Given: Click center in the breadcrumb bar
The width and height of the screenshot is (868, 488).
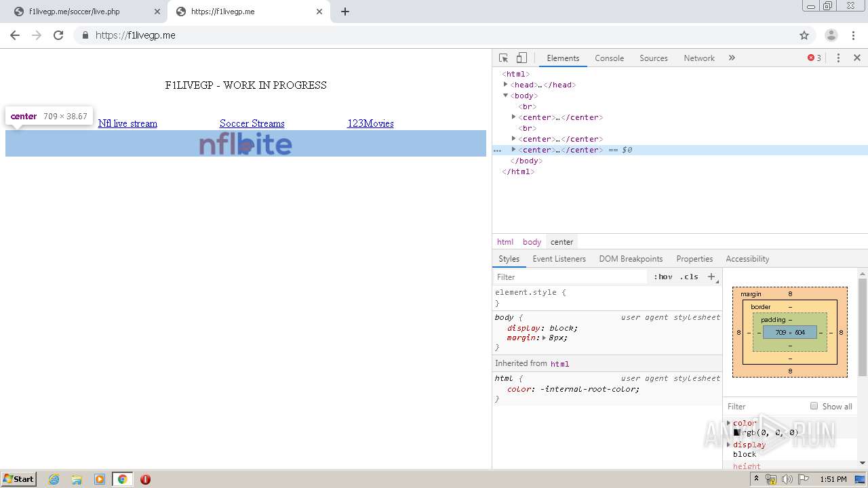Looking at the screenshot, I should (x=561, y=242).
